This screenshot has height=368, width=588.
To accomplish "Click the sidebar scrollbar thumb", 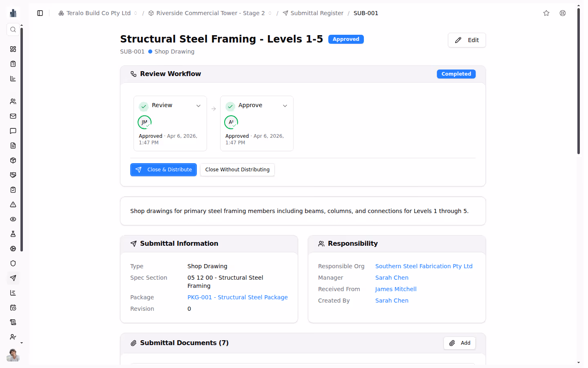I will pyautogui.click(x=22, y=139).
